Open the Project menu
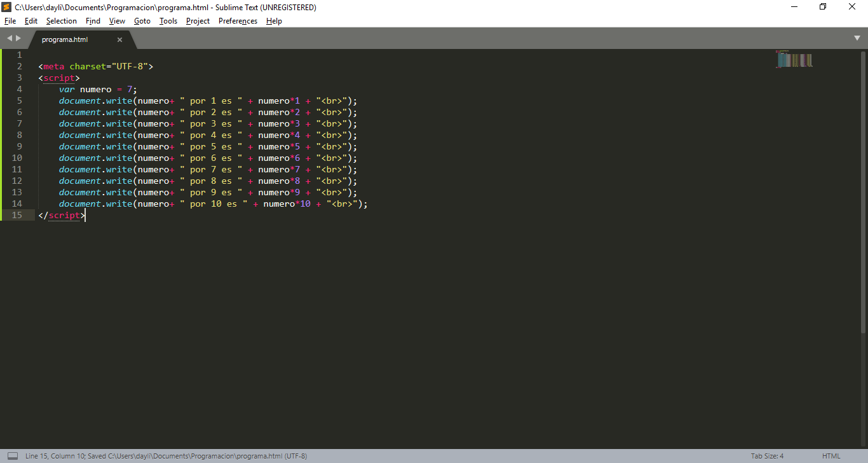Screen dimensions: 868x463 click(x=198, y=21)
